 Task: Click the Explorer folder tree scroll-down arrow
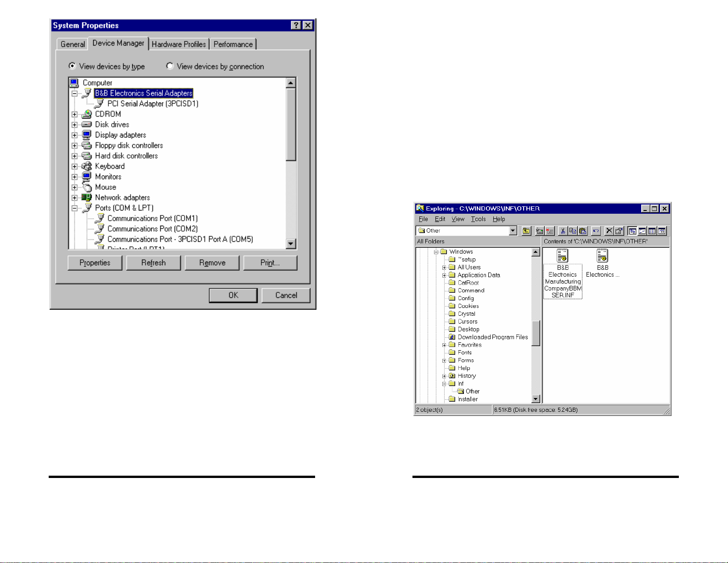[536, 399]
